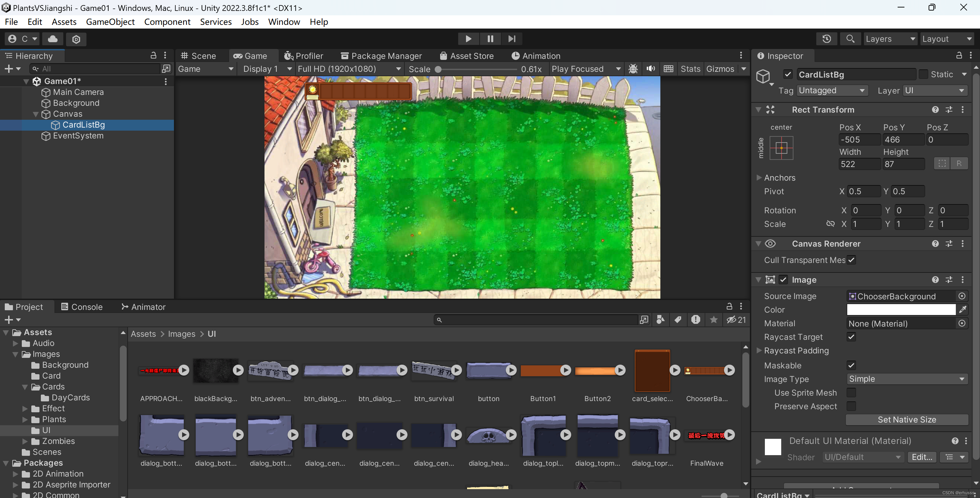Expand the Anchors section
Viewport: 980px width, 498px height.
click(759, 178)
